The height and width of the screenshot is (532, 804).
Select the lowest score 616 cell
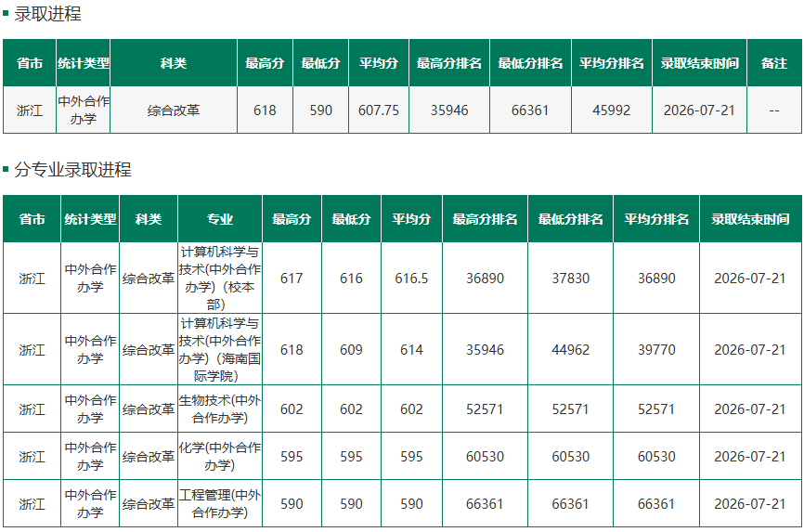(x=351, y=278)
